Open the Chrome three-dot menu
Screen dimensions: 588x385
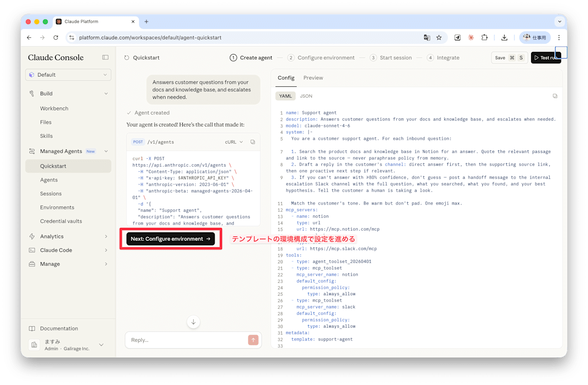559,37
